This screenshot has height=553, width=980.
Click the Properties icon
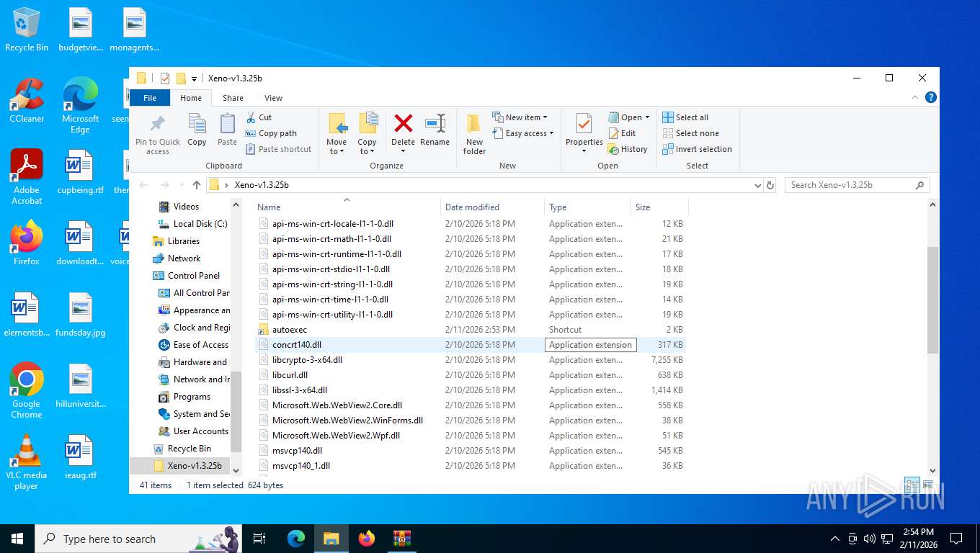click(x=584, y=124)
